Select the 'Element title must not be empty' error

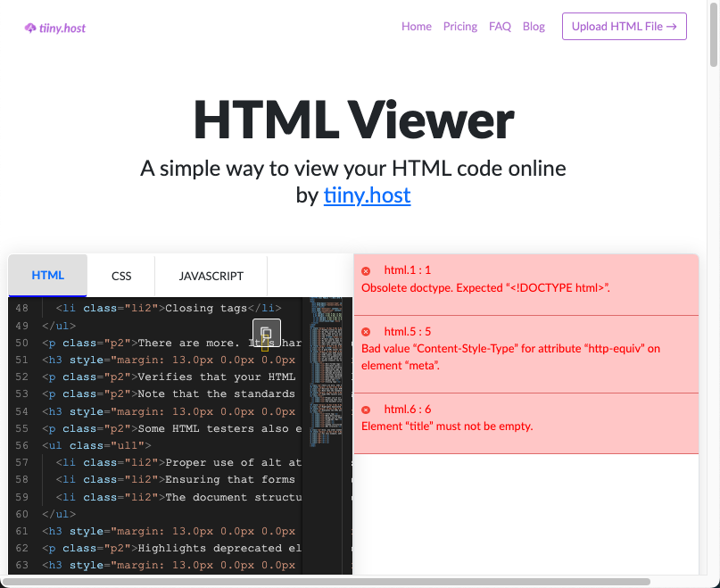click(x=447, y=427)
